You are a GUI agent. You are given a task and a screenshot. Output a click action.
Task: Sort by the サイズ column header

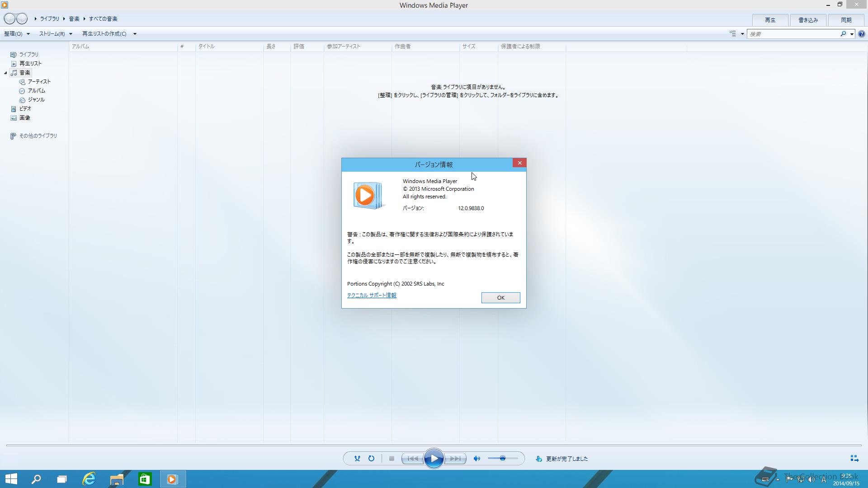click(x=479, y=46)
